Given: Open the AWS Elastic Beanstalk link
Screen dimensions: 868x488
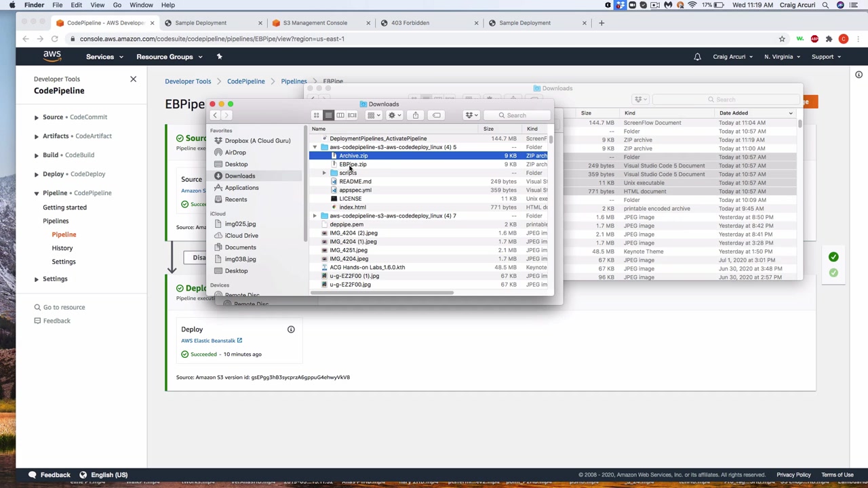Looking at the screenshot, I should [x=212, y=341].
